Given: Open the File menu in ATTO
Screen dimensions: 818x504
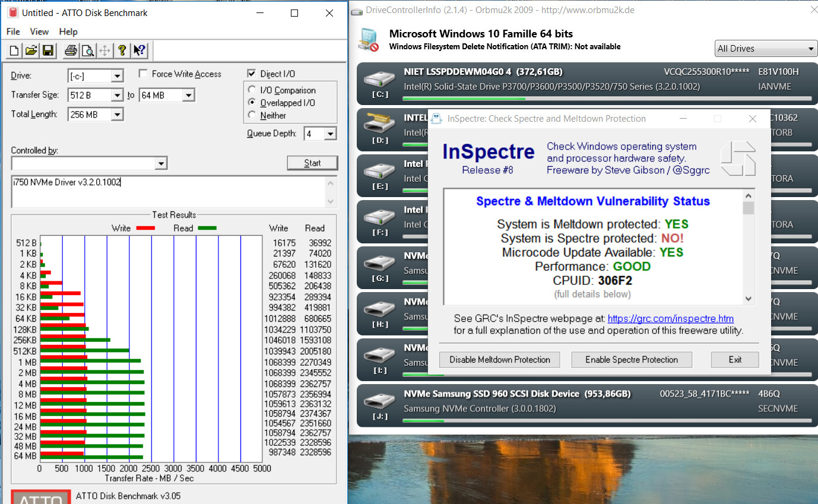Looking at the screenshot, I should tap(13, 31).
